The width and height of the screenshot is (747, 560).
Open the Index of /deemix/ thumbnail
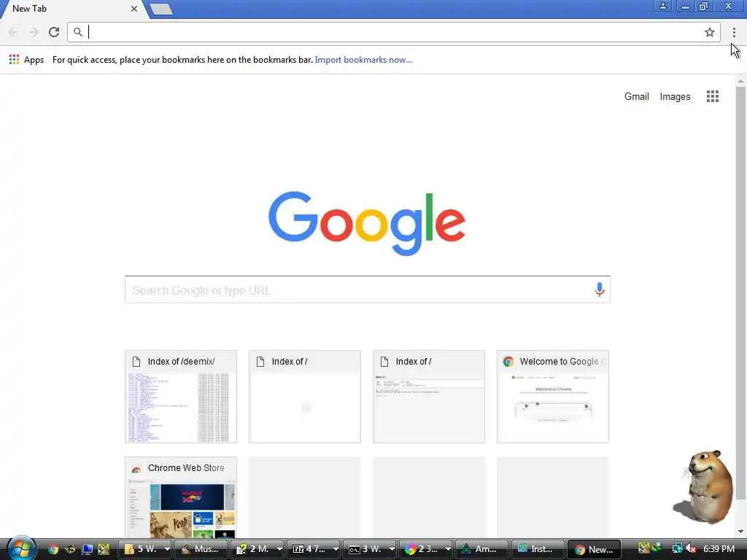pos(181,397)
